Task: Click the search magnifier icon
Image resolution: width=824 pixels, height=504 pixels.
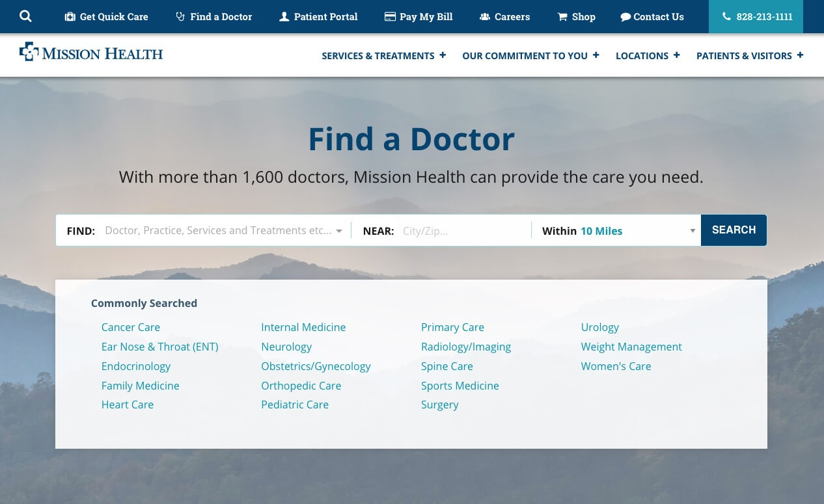Action: point(25,16)
